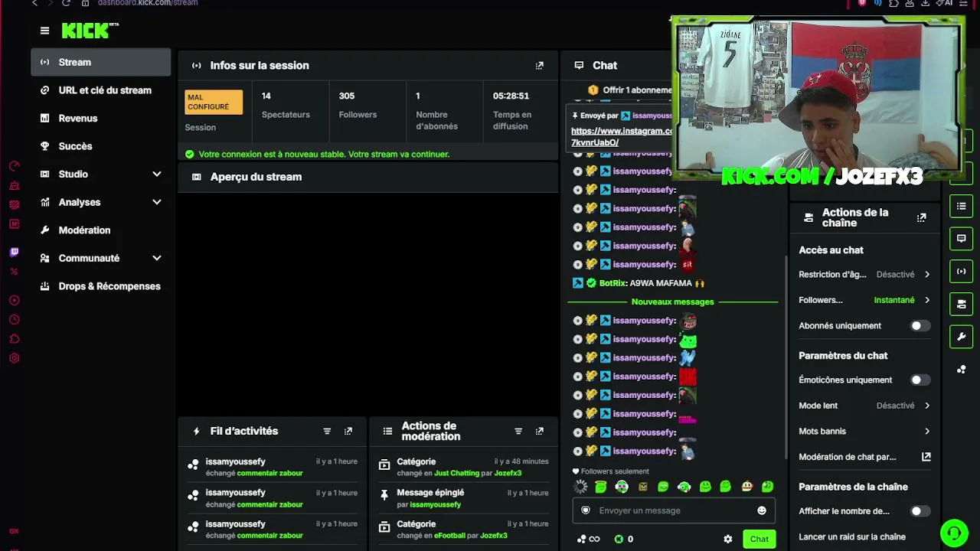The width and height of the screenshot is (980, 551).
Task: Open Restriction d'âge setting chevron
Action: (926, 275)
